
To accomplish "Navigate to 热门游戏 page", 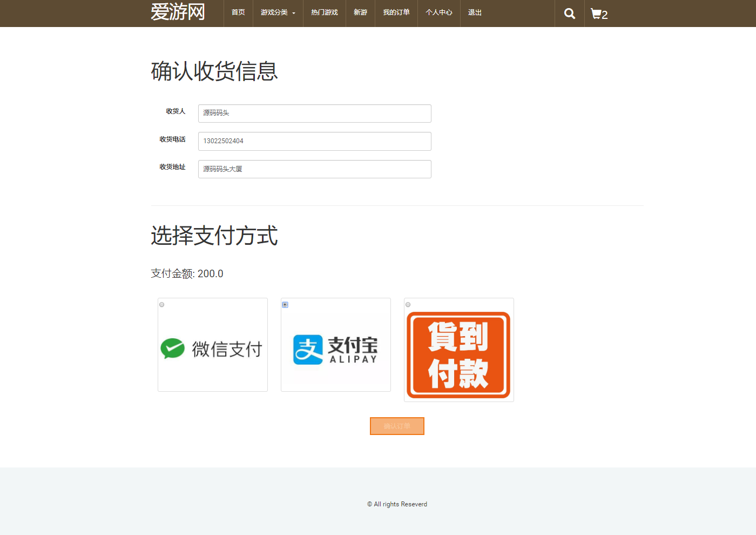I will 324,12.
